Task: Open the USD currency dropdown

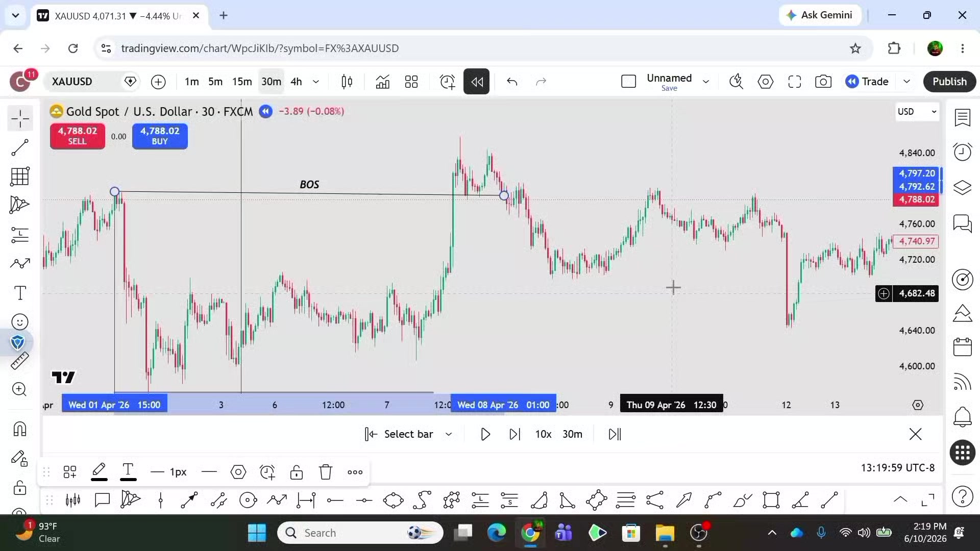Action: pyautogui.click(x=917, y=112)
